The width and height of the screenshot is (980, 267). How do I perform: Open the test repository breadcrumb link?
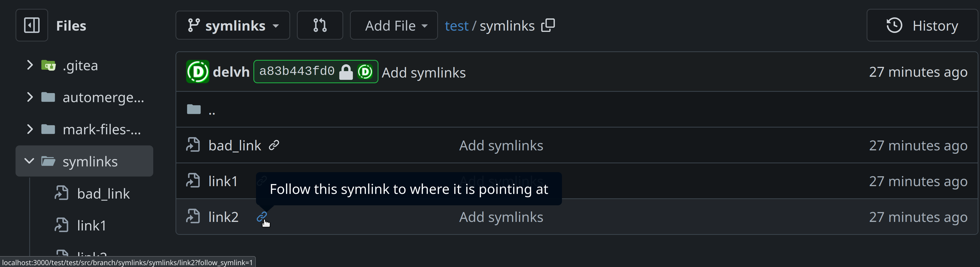tap(457, 25)
